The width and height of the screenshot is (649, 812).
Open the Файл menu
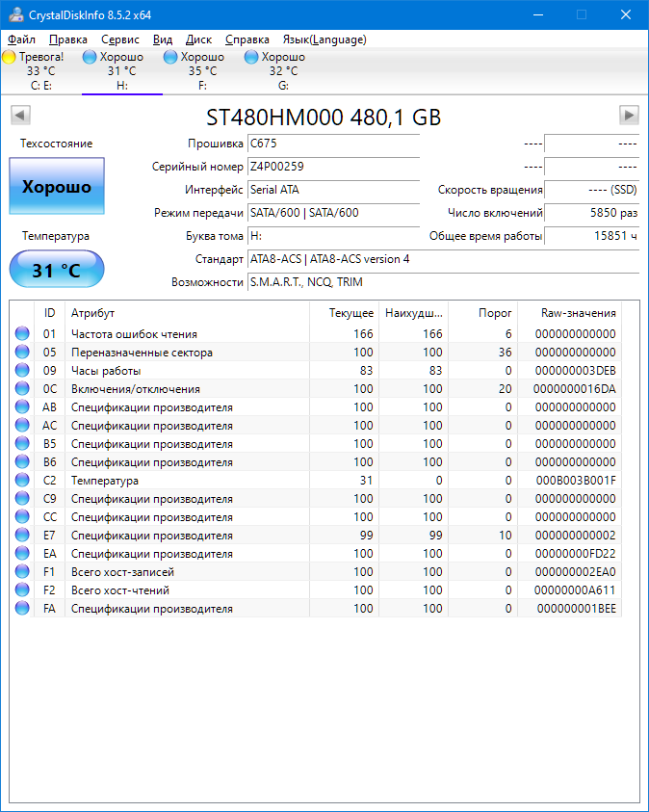pos(22,39)
